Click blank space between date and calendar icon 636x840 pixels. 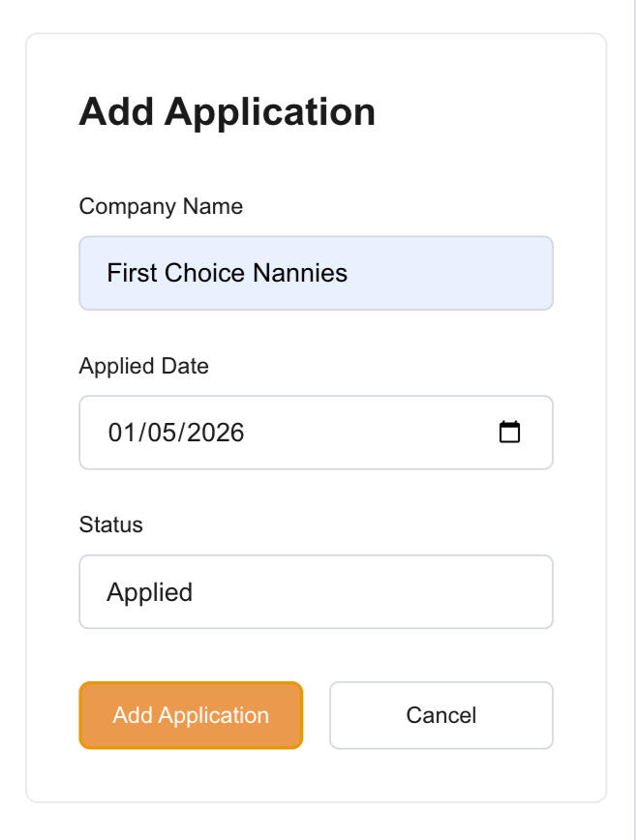pos(378,432)
